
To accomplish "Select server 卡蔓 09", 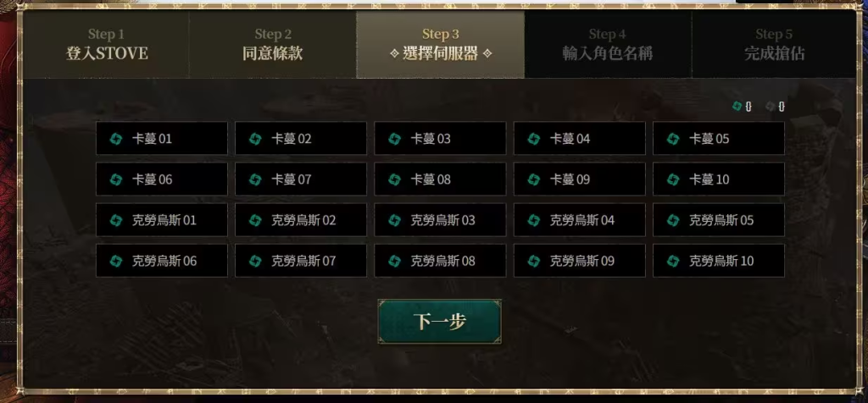I will (x=579, y=179).
